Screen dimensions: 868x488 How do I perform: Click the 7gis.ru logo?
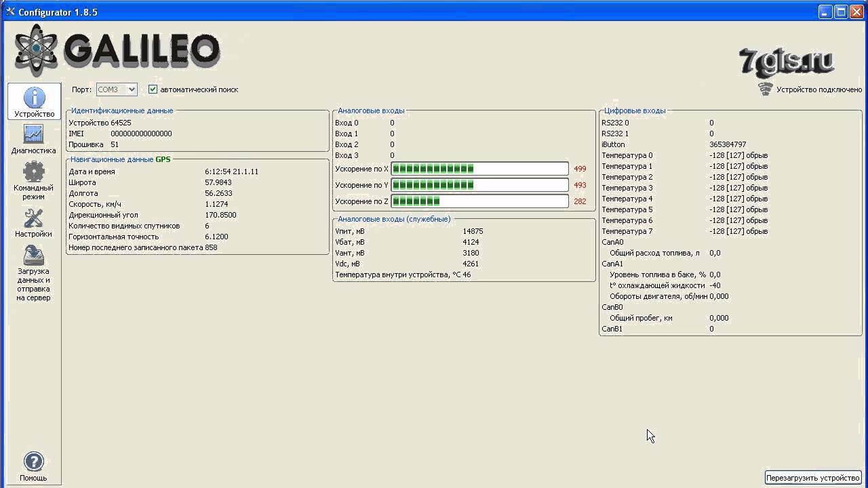coord(786,62)
